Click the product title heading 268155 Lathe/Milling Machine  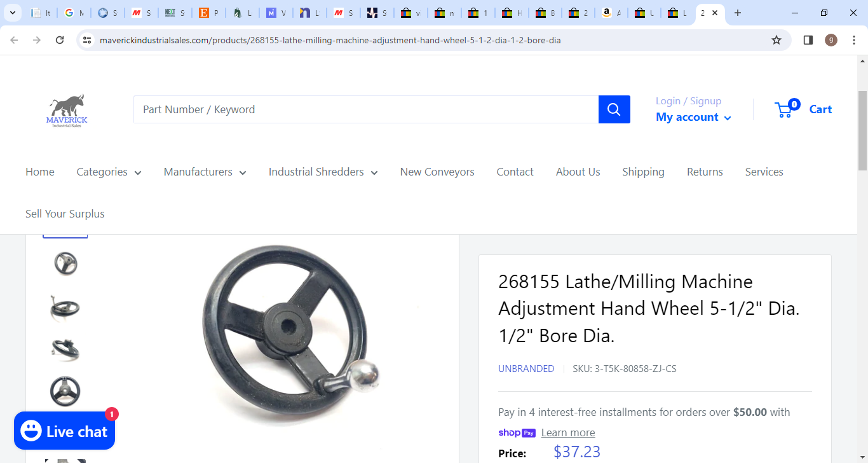coord(649,308)
